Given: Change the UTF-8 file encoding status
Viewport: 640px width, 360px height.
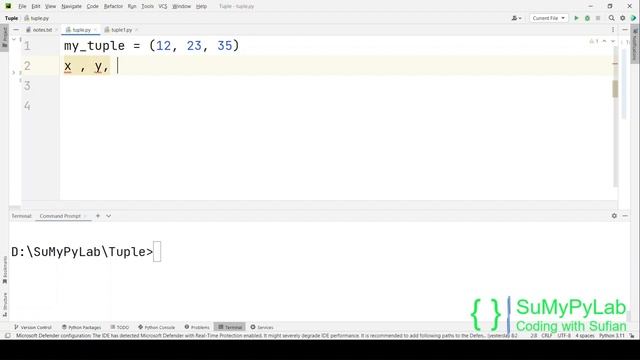Looking at the screenshot, I should point(564,336).
